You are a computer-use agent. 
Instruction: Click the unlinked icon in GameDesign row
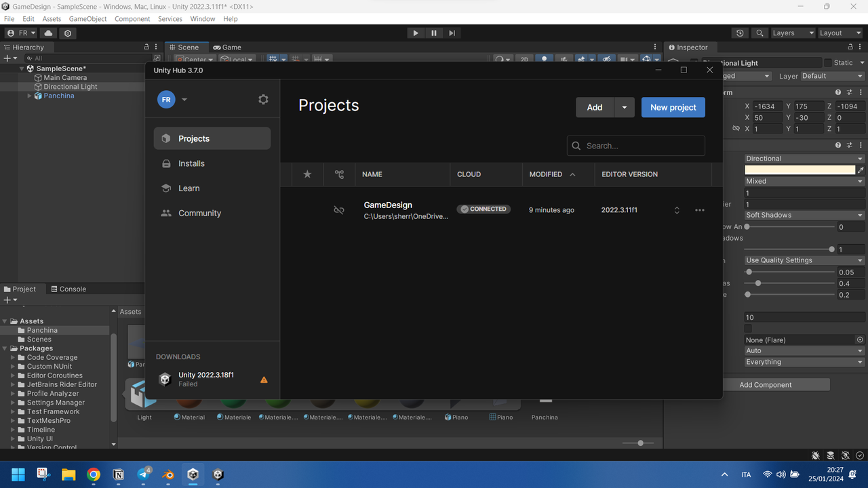coord(339,210)
